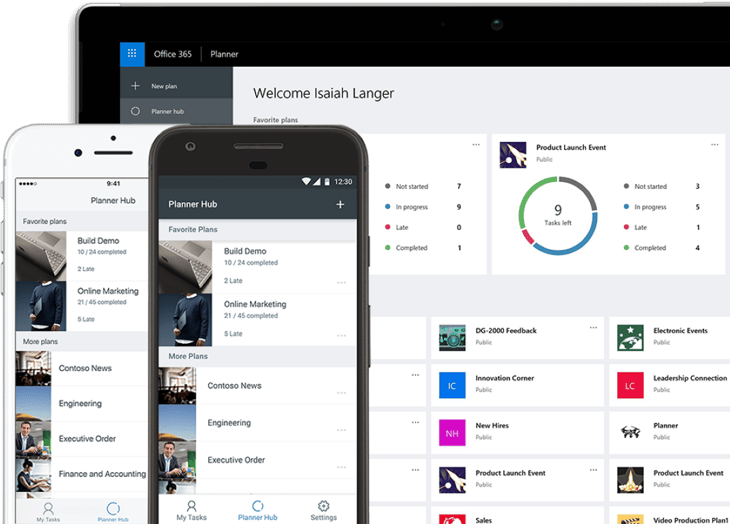730x524 pixels.
Task: Open Settings tab on Android phone
Action: 324,511
